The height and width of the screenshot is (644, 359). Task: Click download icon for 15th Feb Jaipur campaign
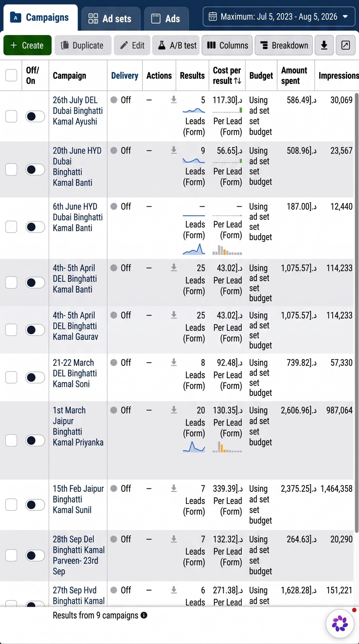tap(174, 488)
